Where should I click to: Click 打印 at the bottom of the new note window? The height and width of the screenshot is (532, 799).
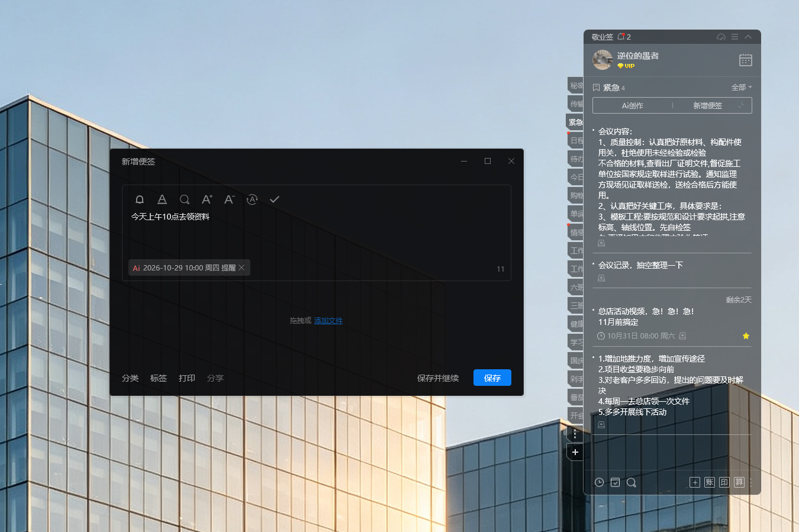[x=187, y=378]
